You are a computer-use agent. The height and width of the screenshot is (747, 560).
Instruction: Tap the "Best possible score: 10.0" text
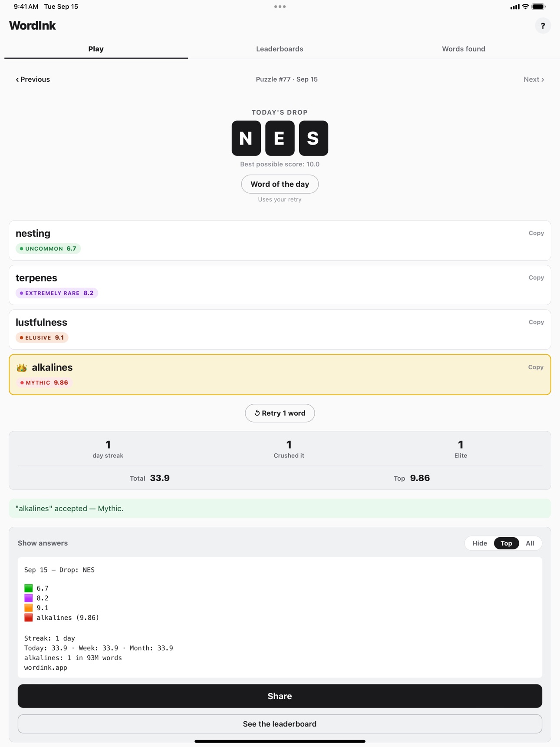point(280,164)
